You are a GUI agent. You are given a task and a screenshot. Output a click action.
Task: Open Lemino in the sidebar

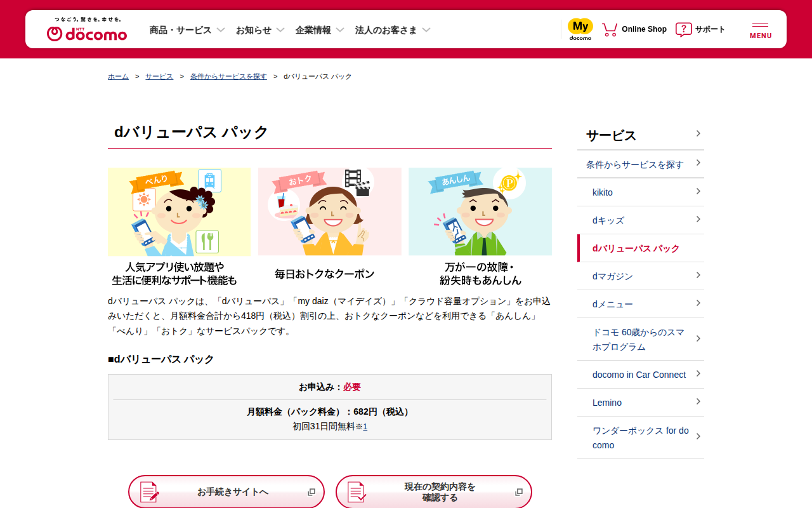pyautogui.click(x=641, y=403)
